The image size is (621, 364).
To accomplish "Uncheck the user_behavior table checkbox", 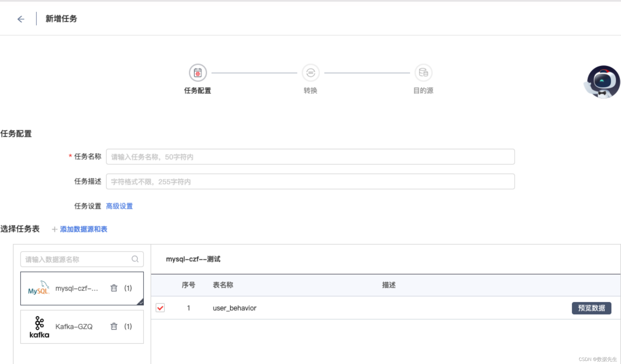I will coord(160,308).
